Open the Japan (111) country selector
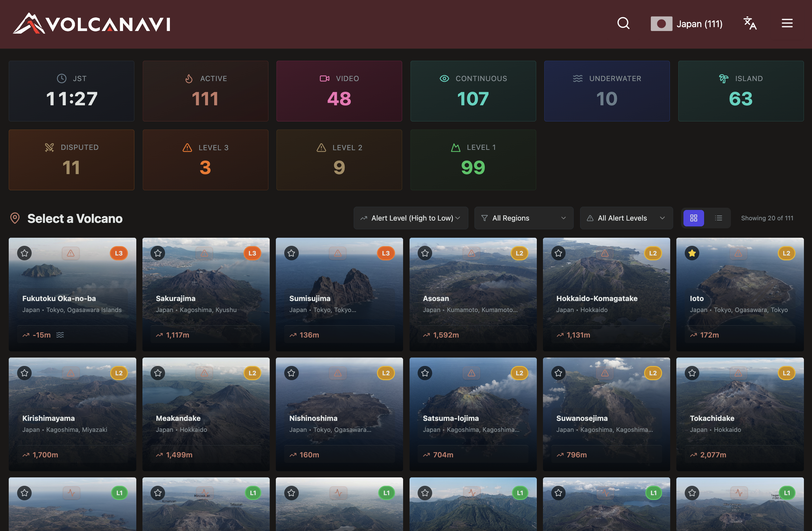The image size is (812, 531). point(686,24)
